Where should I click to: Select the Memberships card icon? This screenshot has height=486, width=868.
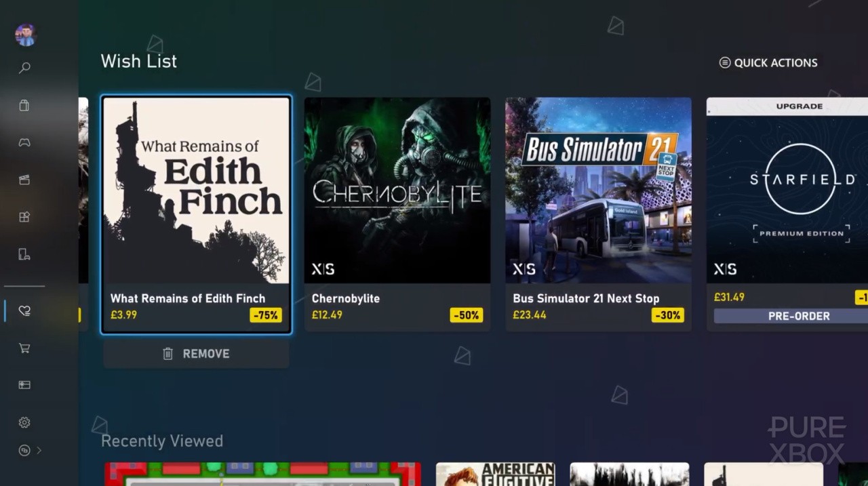pyautogui.click(x=24, y=384)
